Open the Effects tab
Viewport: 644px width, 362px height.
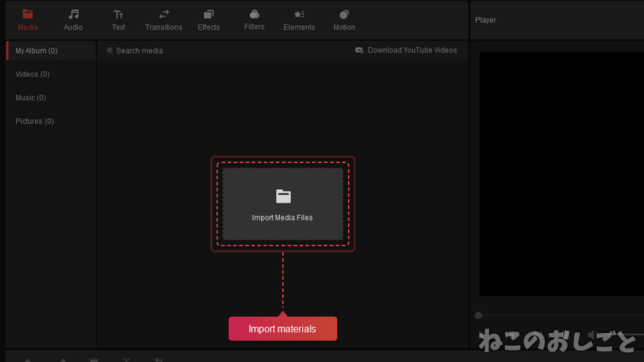pos(208,20)
